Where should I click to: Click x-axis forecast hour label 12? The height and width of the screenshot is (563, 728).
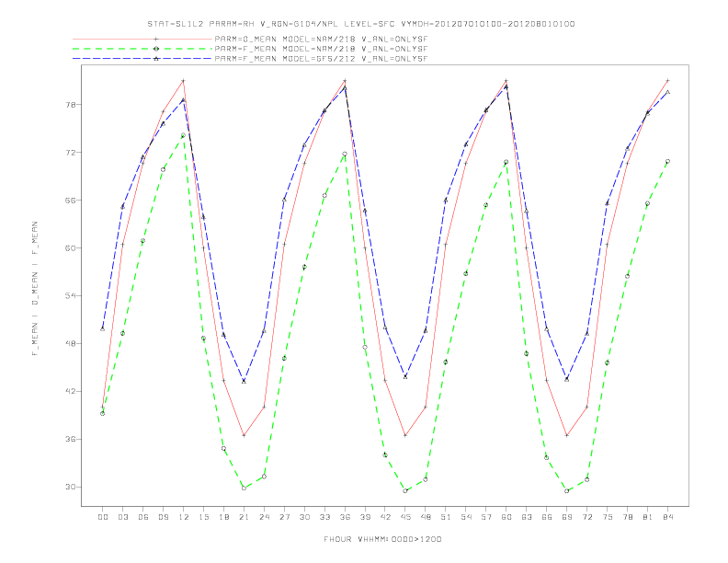pyautogui.click(x=184, y=517)
